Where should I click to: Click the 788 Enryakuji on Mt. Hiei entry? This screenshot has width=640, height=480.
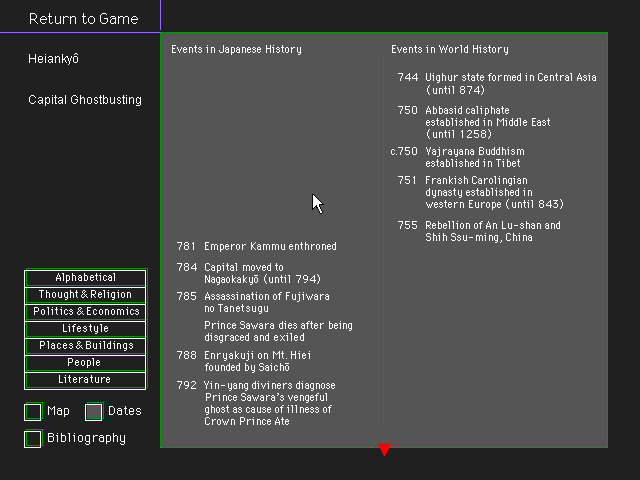coord(244,361)
